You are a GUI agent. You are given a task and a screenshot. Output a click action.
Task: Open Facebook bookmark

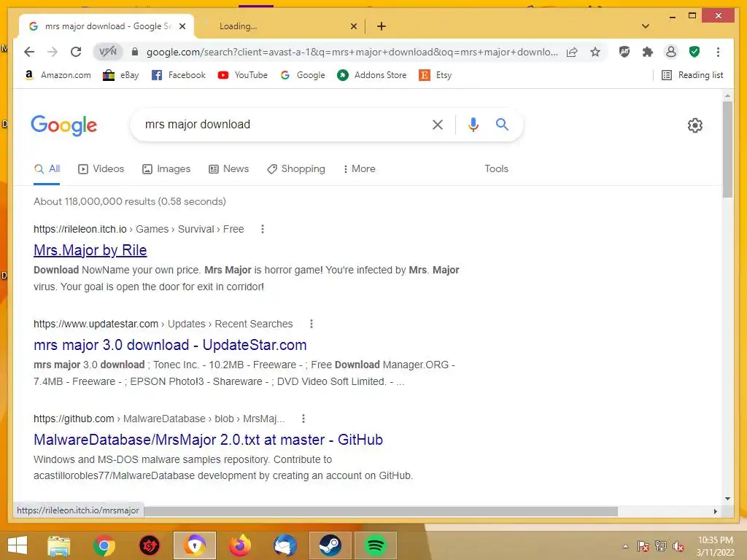pos(178,75)
